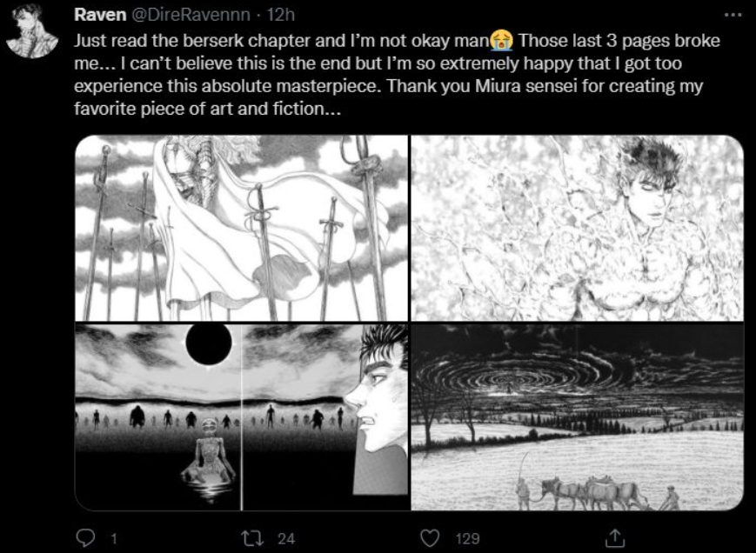Screen dimensions: 756x553
Task: Click the retweet arrows icon
Action: point(254,537)
